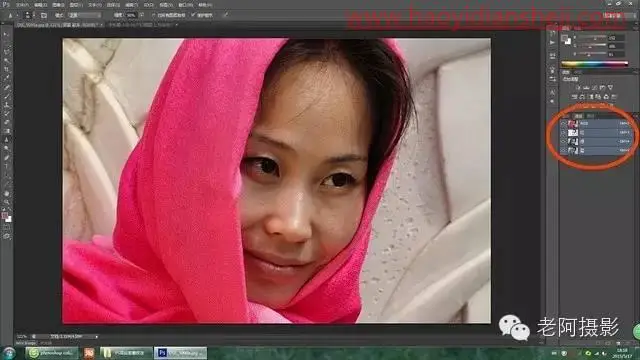
Task: Hide the third layer using its eye
Action: click(x=563, y=141)
